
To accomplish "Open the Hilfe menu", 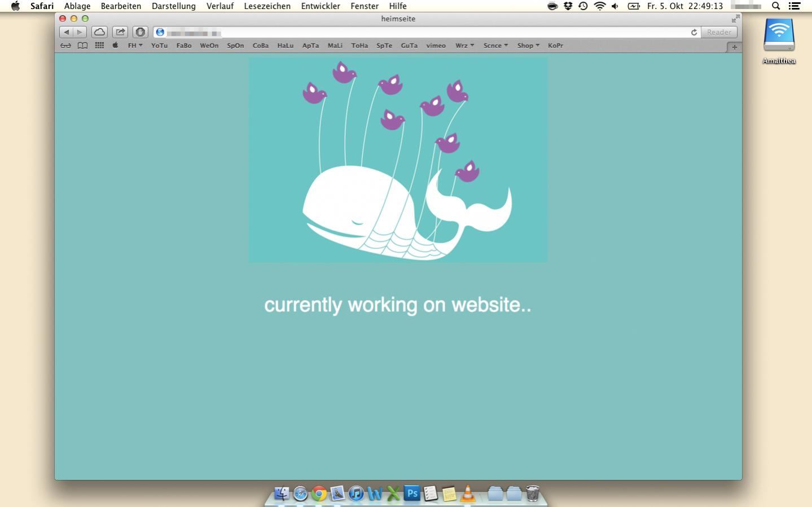I will 398,6.
